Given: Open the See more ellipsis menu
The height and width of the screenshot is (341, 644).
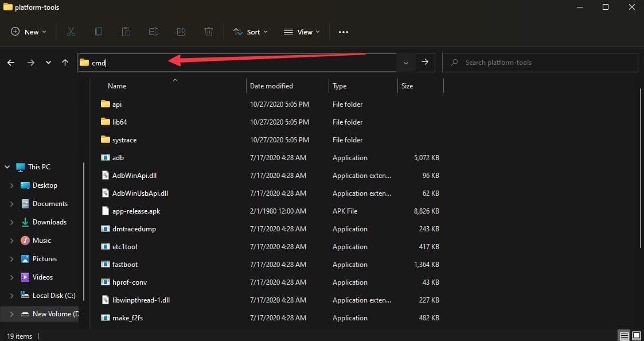Looking at the screenshot, I should 343,32.
